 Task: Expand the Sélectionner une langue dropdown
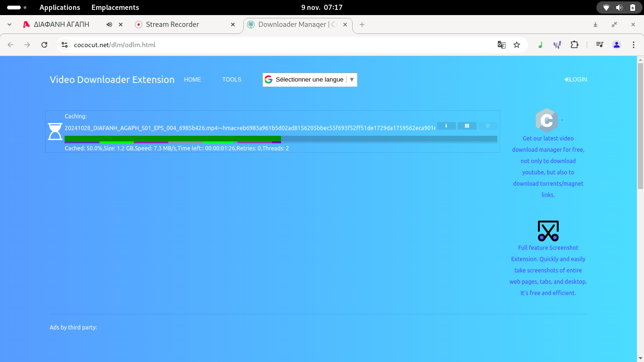[x=310, y=80]
